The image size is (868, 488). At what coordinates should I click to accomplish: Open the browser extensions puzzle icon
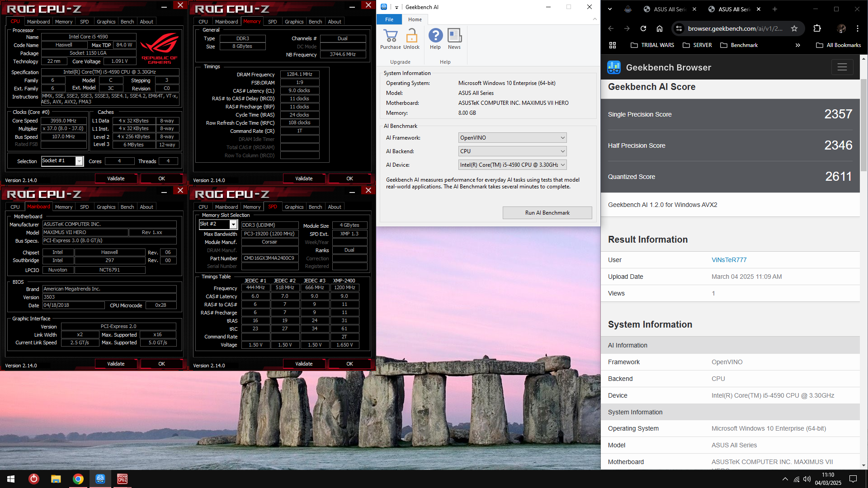click(x=817, y=28)
